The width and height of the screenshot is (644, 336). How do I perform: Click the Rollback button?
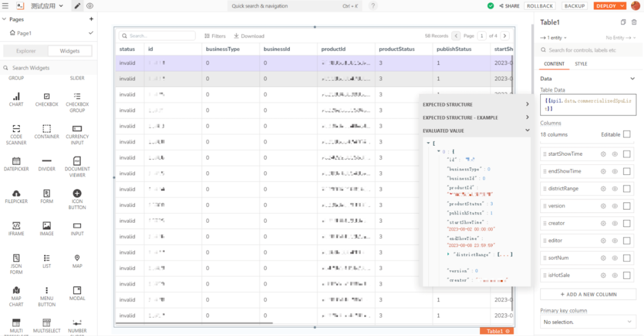[x=540, y=6]
